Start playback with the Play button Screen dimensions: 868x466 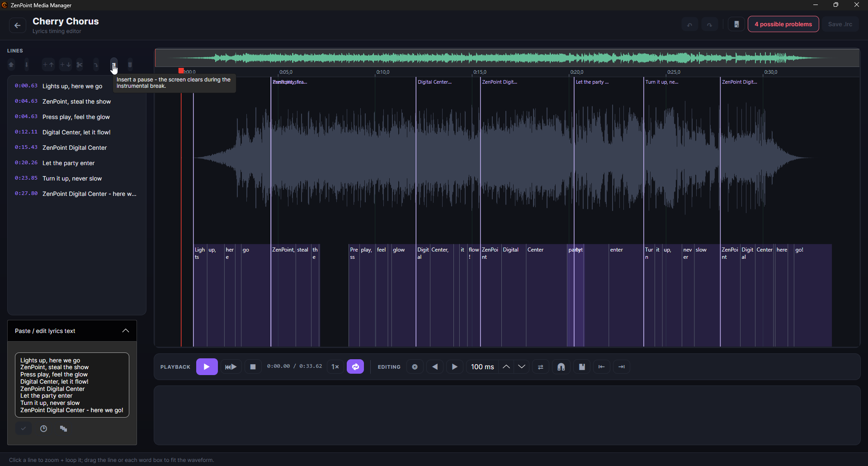[x=207, y=367]
